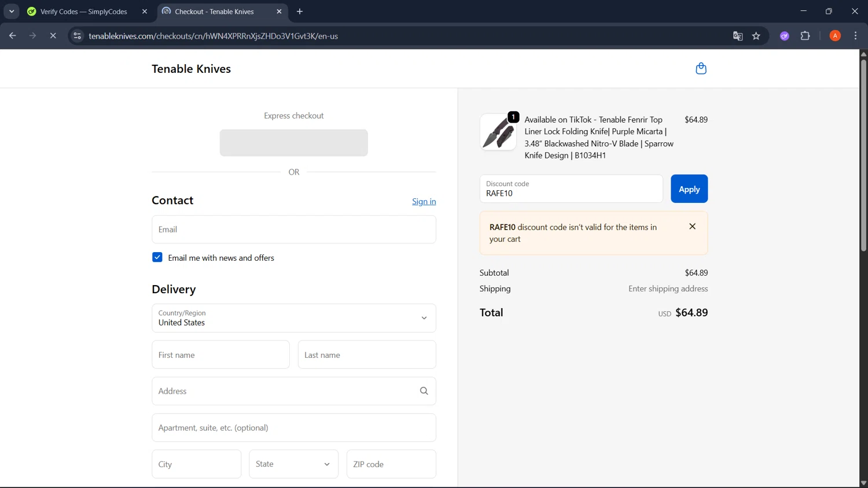Close the Verify Codes SimplyCodes tab

pyautogui.click(x=145, y=12)
